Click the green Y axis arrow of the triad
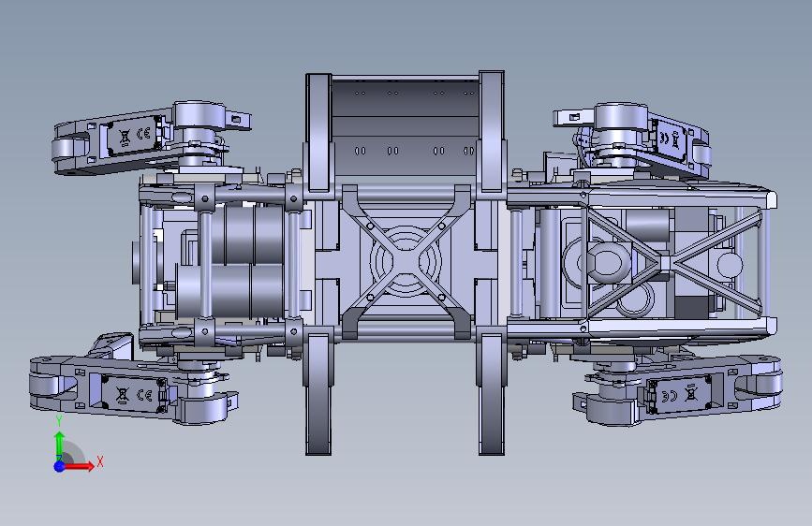This screenshot has height=526, width=812. (x=60, y=445)
